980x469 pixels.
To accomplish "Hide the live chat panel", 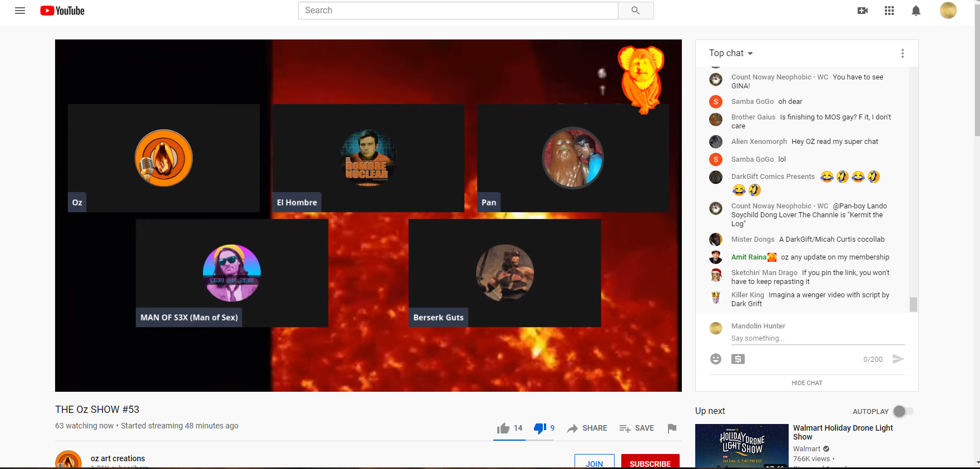I will (x=807, y=383).
